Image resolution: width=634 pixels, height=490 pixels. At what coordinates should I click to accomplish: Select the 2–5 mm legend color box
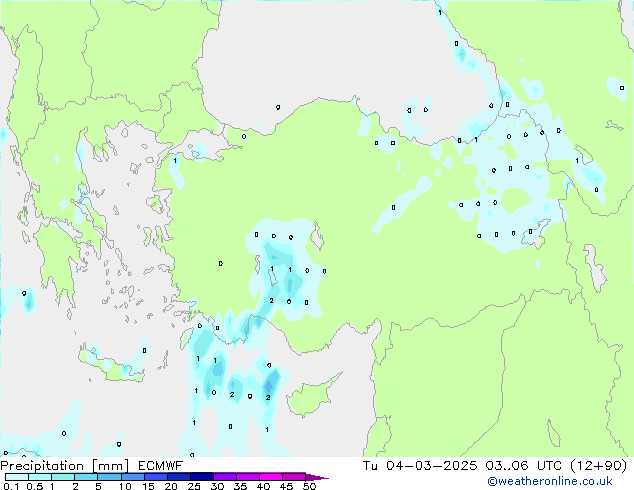(x=86, y=477)
